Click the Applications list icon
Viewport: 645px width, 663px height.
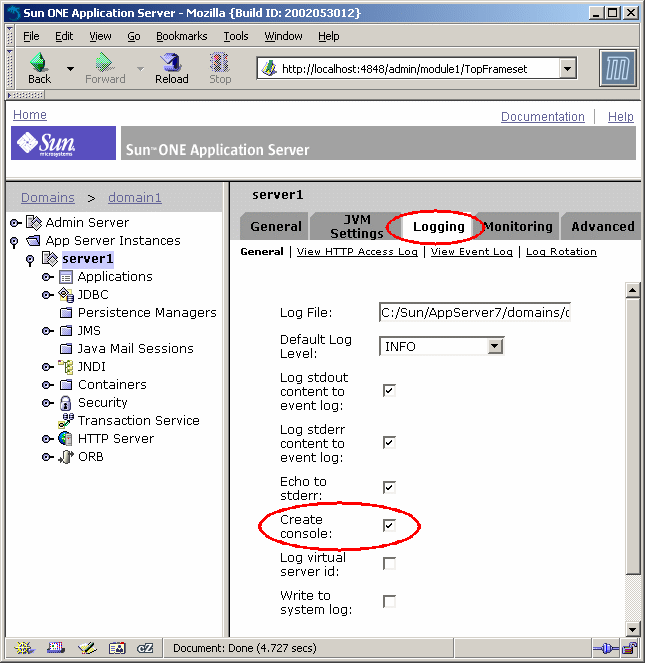[66, 277]
